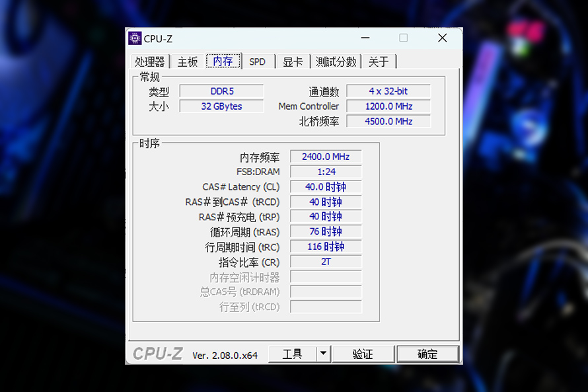
Task: Click the CPU-Z app icon in title bar
Action: [135, 38]
